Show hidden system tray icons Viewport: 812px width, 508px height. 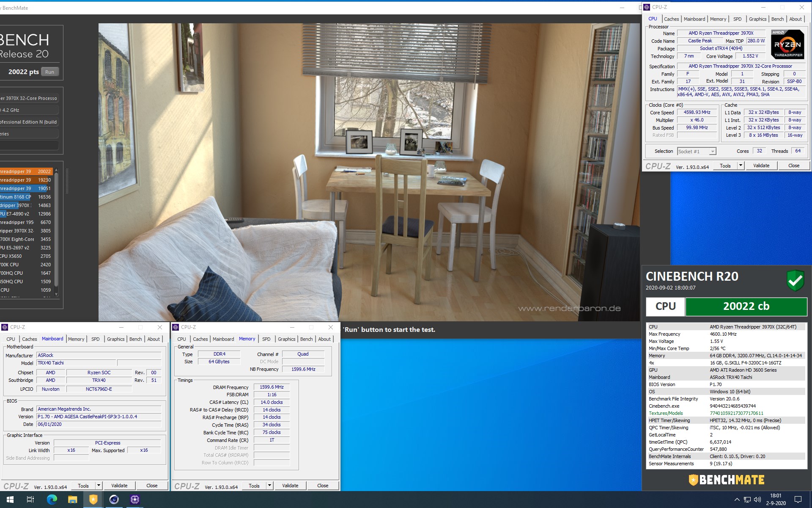(x=737, y=500)
